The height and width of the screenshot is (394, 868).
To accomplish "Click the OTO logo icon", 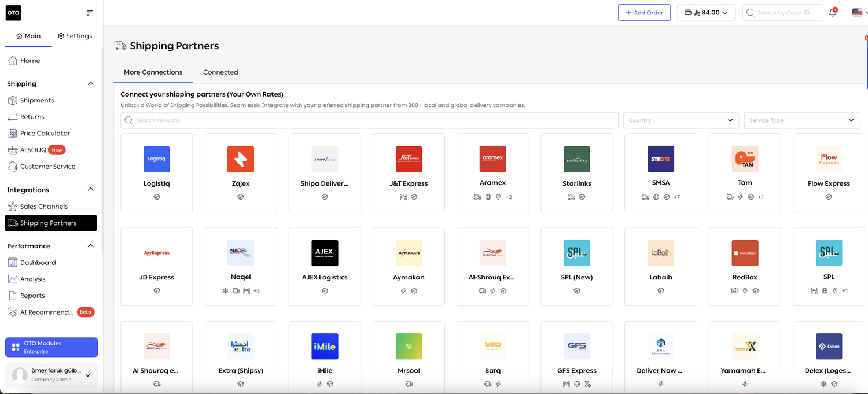I will (13, 13).
